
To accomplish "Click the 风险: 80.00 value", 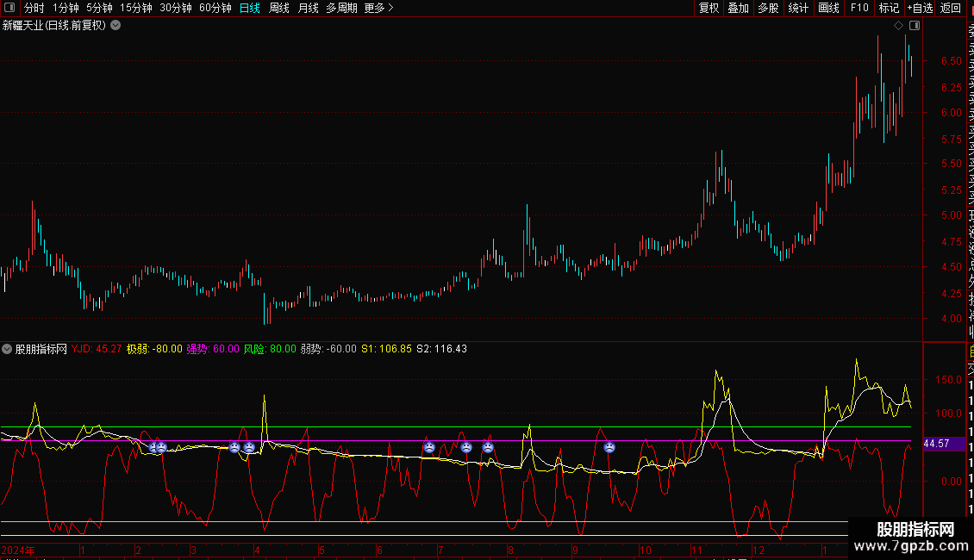I will pyautogui.click(x=270, y=349).
